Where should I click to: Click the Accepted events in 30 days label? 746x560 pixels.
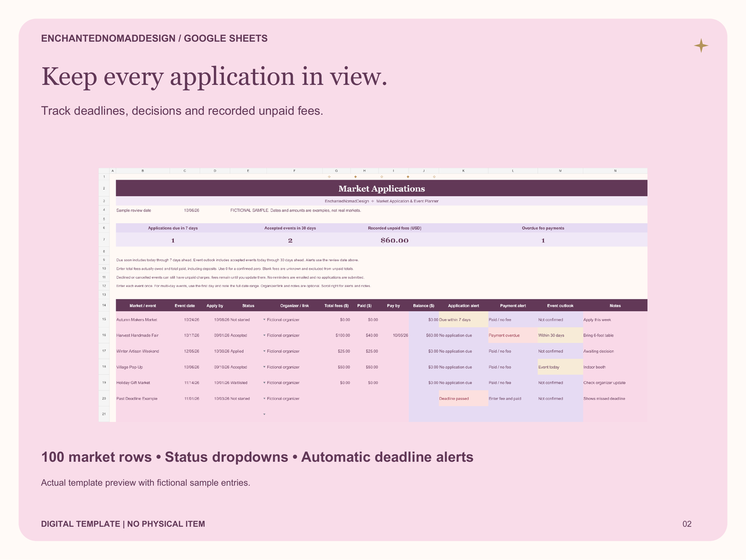pyautogui.click(x=290, y=228)
